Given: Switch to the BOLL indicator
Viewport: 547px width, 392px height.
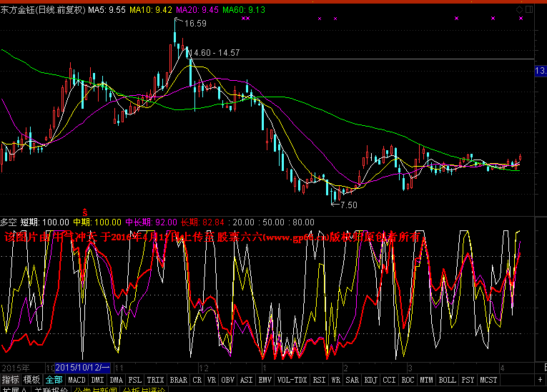Looking at the screenshot, I should (x=447, y=379).
